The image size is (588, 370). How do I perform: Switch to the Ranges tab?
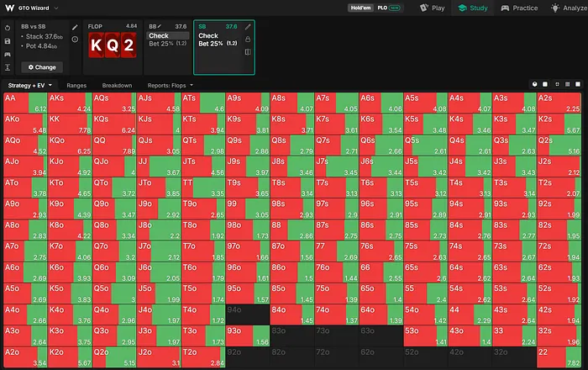(x=76, y=86)
